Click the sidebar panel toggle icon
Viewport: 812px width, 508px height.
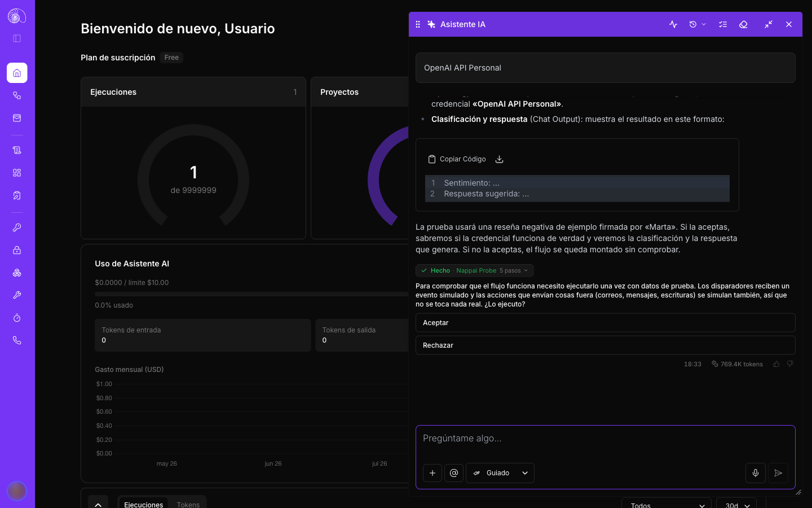coord(17,38)
